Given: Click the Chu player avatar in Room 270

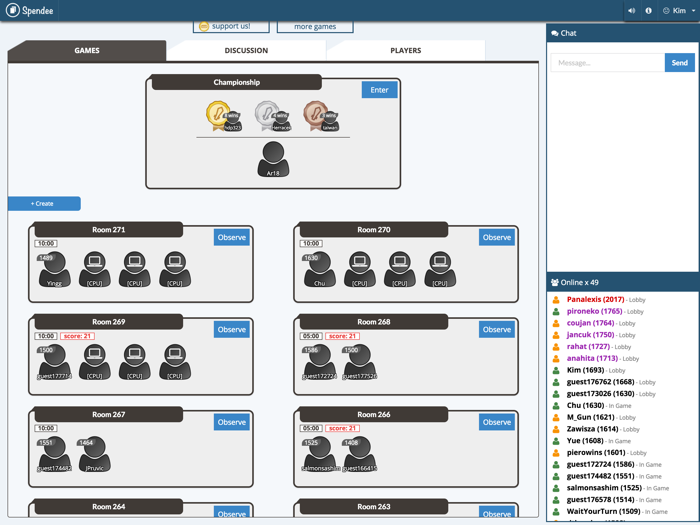Looking at the screenshot, I should coord(320,269).
